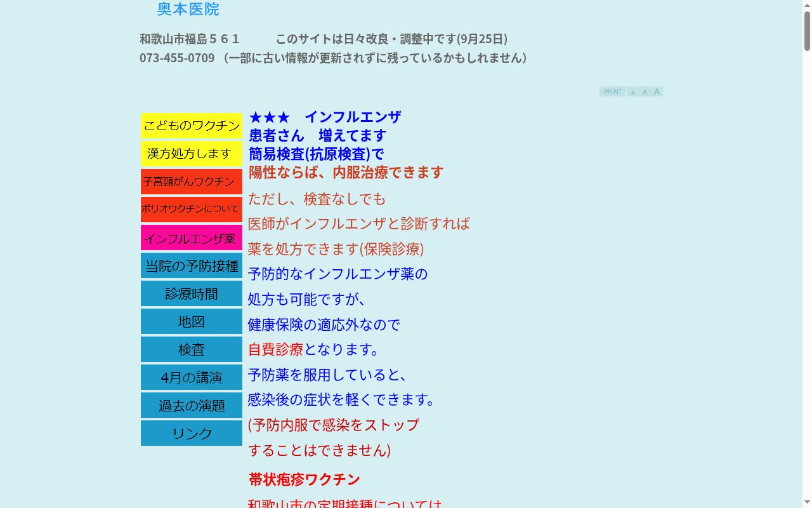Image resolution: width=812 pixels, height=508 pixels.
Task: Open 子宮頸がんワクチン menu item
Action: [192, 182]
